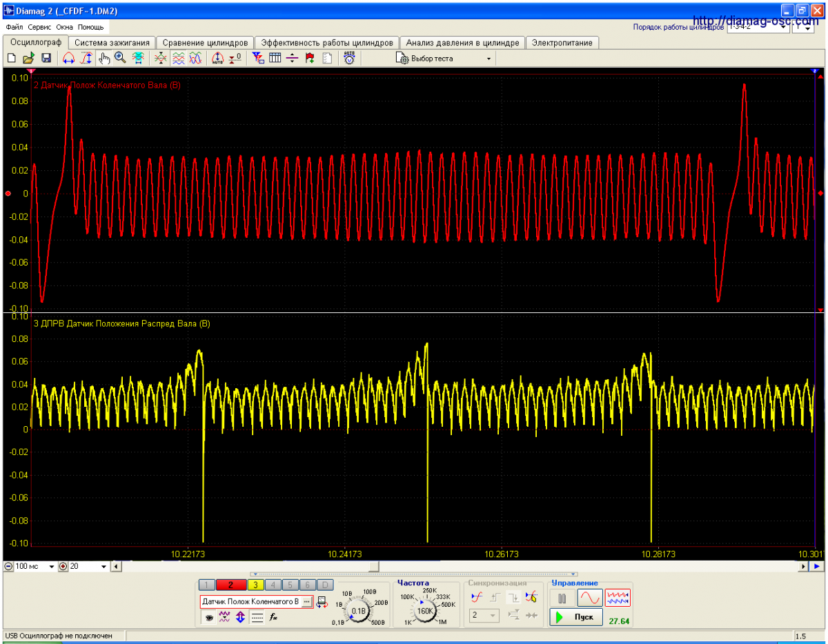Open the Сервис menu
This screenshot has height=644, width=828.
[40, 28]
